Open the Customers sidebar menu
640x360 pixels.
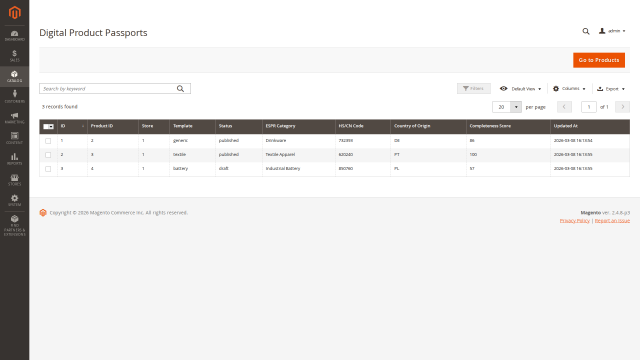coord(14,97)
